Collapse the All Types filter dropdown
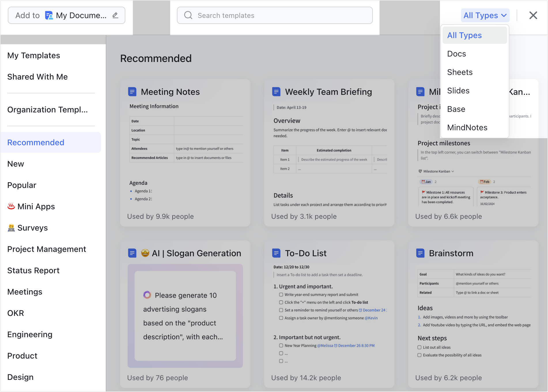The width and height of the screenshot is (548, 392). point(485,15)
